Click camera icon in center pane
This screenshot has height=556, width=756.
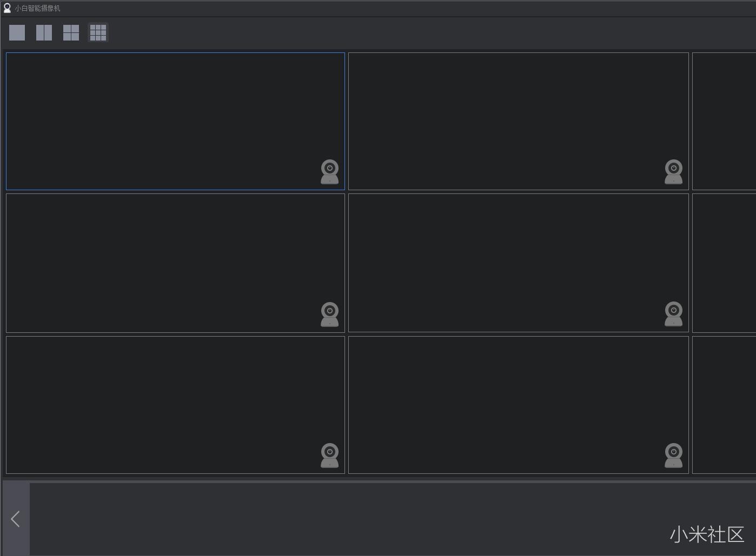pos(674,314)
